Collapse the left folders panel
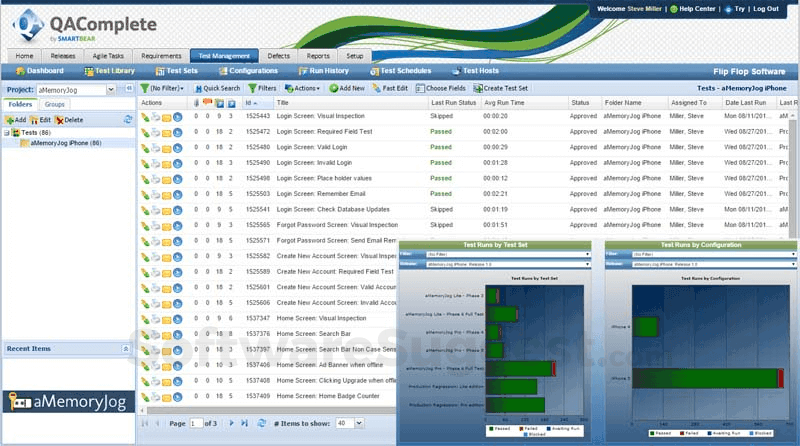The width and height of the screenshot is (800, 446). [x=129, y=89]
